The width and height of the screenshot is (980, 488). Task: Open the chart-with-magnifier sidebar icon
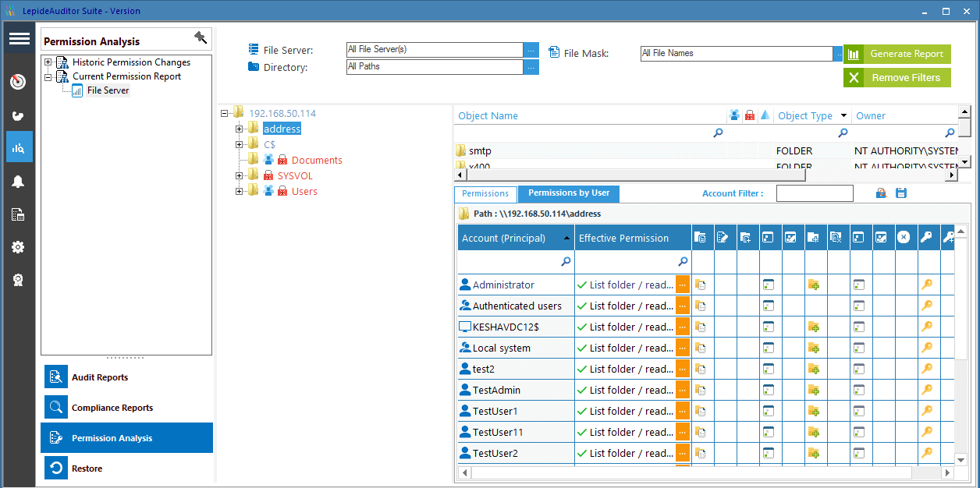pyautogui.click(x=19, y=147)
